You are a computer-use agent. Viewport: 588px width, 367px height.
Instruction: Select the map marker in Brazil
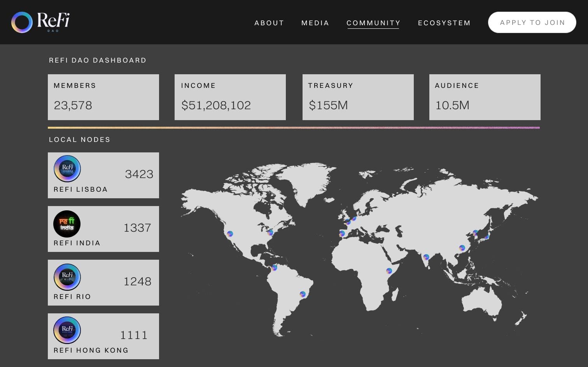coord(303,294)
